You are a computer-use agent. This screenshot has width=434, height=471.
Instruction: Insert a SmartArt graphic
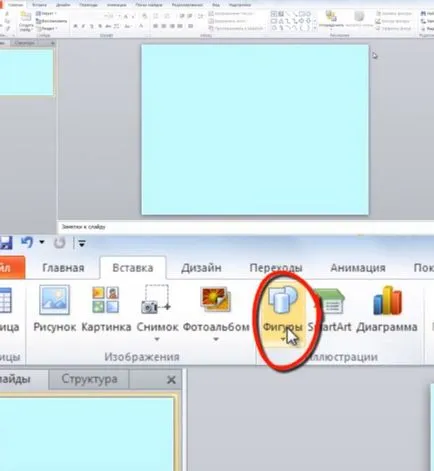click(x=330, y=310)
